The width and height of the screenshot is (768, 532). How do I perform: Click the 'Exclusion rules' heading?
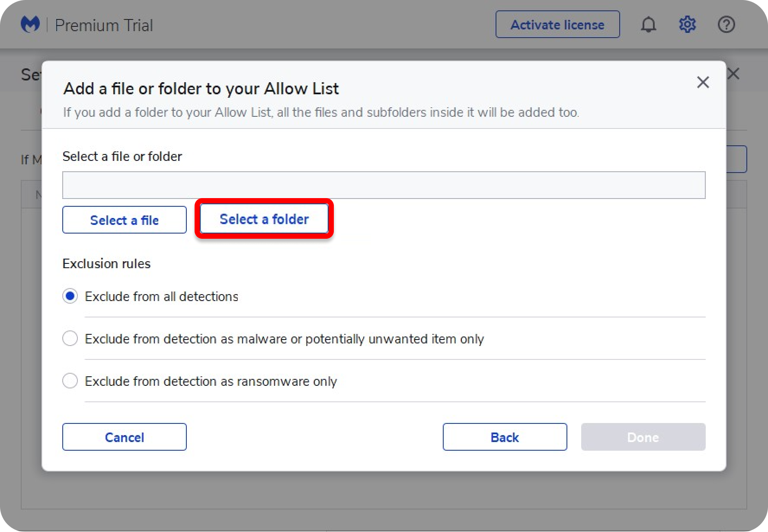coord(106,263)
